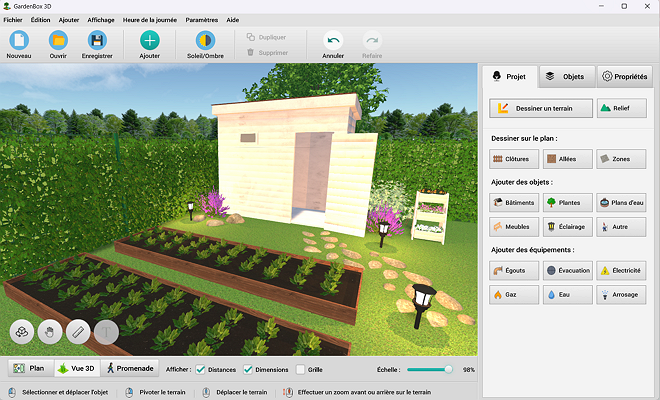Screen dimensions: 660x400
Task: Open a project with Ouvrir
Action: coord(58,44)
